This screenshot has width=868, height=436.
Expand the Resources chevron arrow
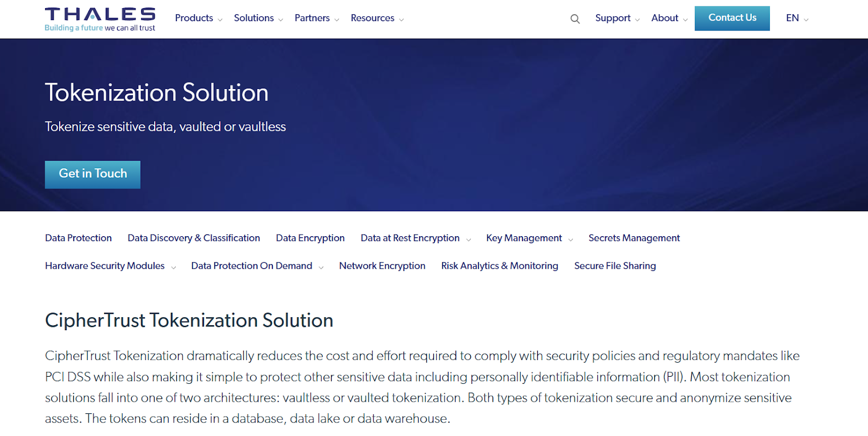click(401, 20)
